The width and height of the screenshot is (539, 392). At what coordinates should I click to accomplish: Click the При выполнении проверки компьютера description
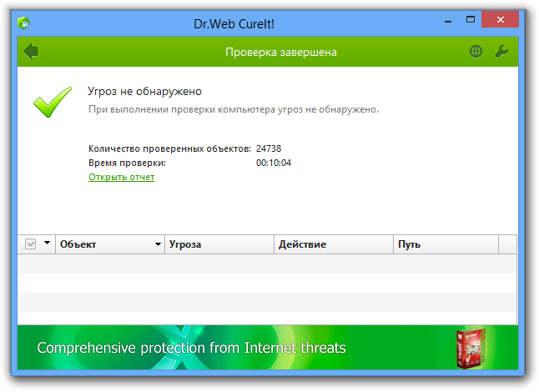234,109
